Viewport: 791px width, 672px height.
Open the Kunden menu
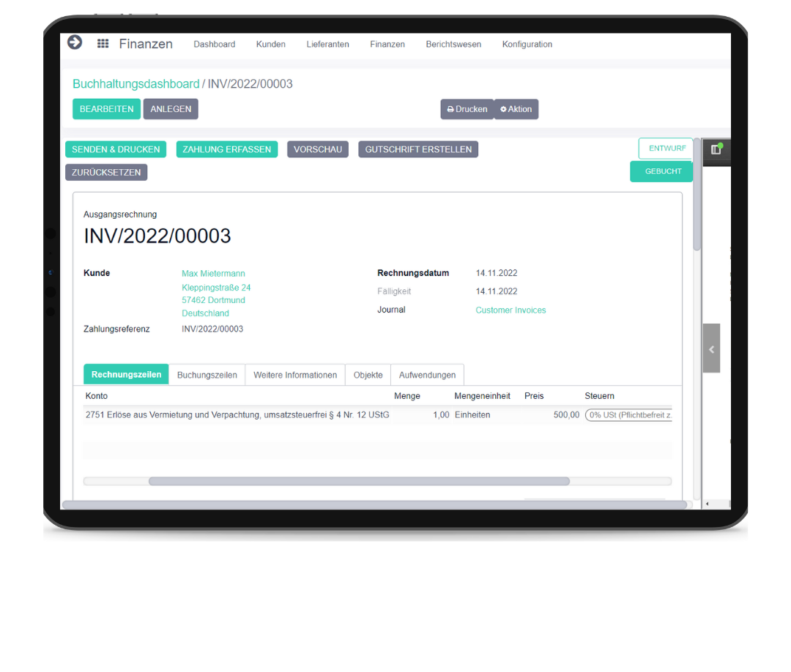[270, 44]
